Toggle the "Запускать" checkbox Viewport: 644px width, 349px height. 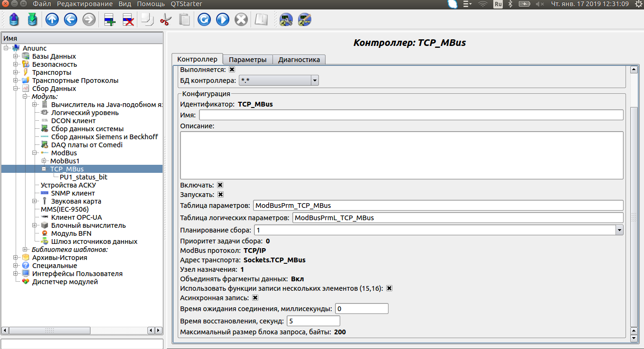click(221, 194)
